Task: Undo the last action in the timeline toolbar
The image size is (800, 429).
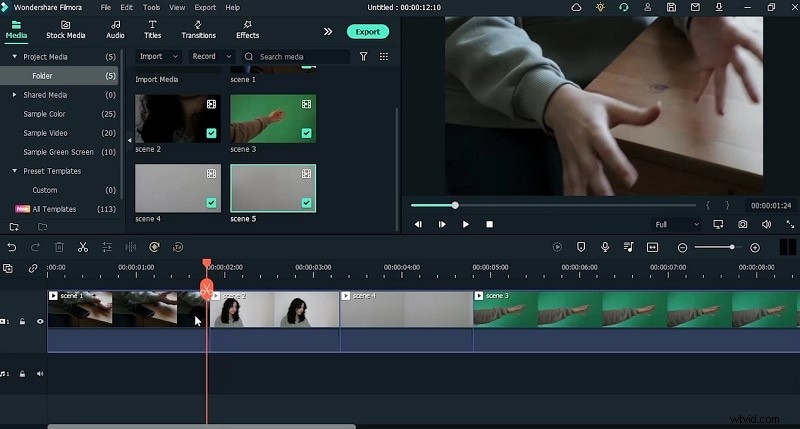Action: click(x=12, y=247)
